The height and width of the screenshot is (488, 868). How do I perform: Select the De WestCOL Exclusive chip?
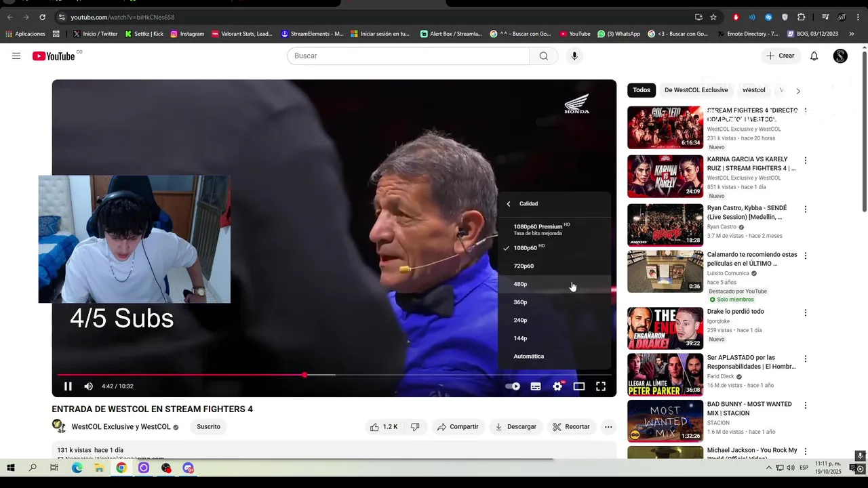click(696, 90)
